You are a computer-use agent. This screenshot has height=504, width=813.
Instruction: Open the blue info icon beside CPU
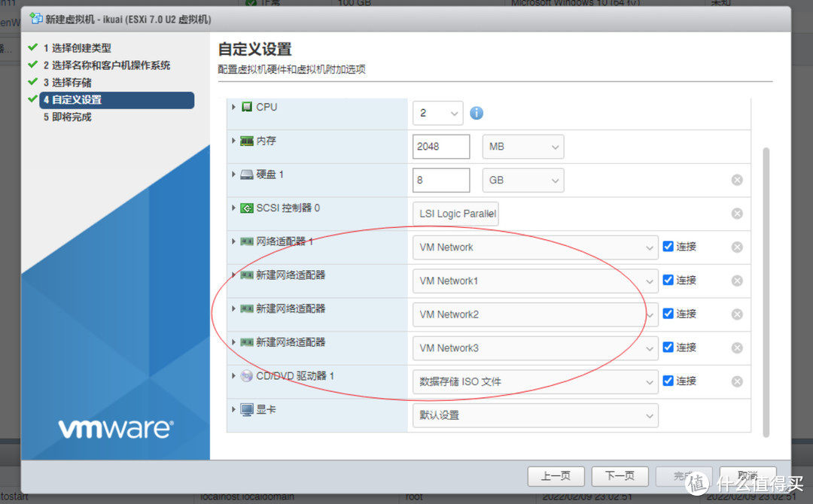coord(476,113)
